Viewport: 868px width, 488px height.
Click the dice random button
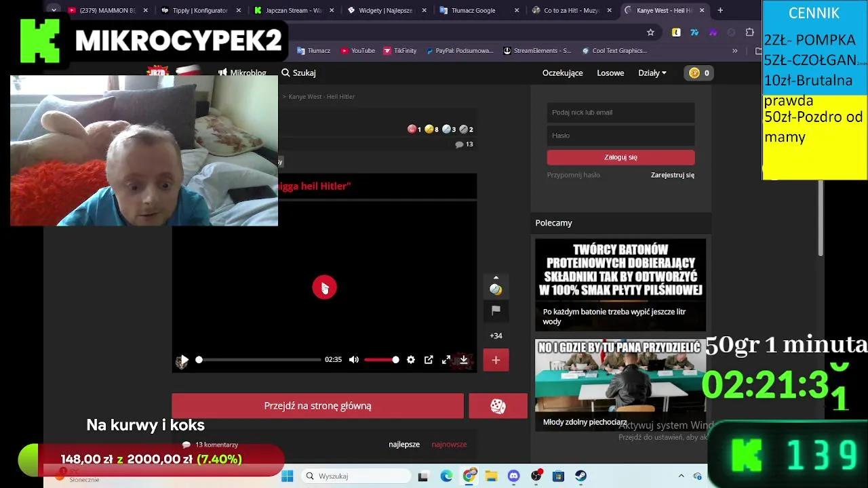pyautogui.click(x=498, y=406)
